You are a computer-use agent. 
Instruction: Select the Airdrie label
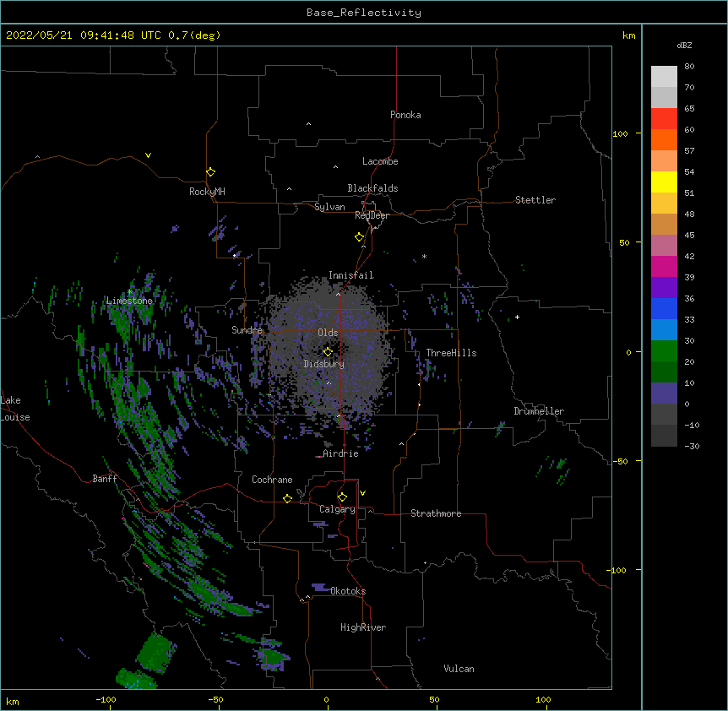click(x=341, y=453)
